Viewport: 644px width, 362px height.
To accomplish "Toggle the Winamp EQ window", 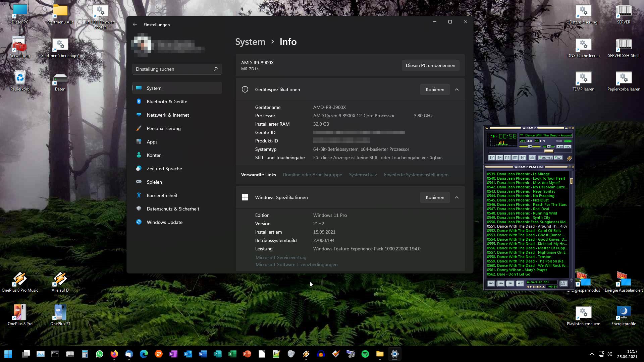I will pyautogui.click(x=560, y=146).
